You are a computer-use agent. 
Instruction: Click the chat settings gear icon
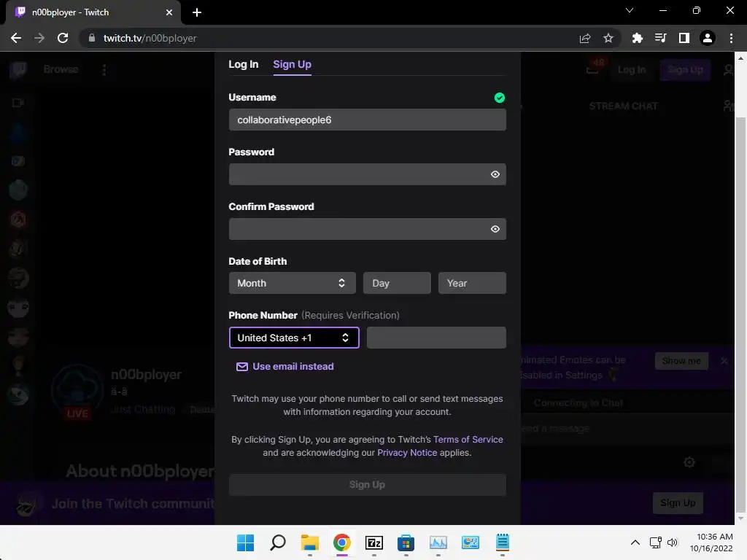click(x=689, y=462)
